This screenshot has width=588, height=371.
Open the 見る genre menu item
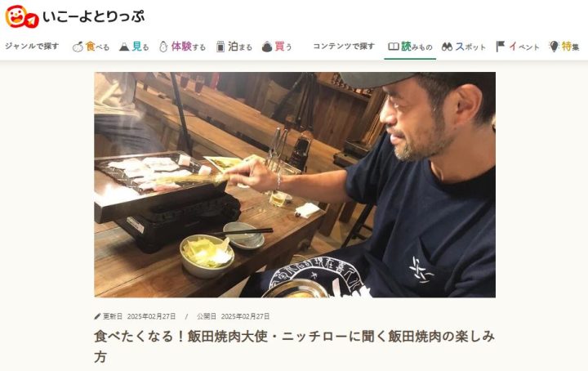coord(134,47)
